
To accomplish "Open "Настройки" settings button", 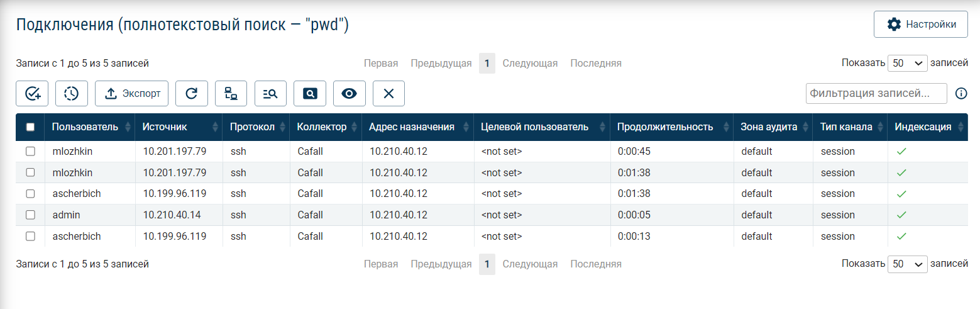I will 922,25.
